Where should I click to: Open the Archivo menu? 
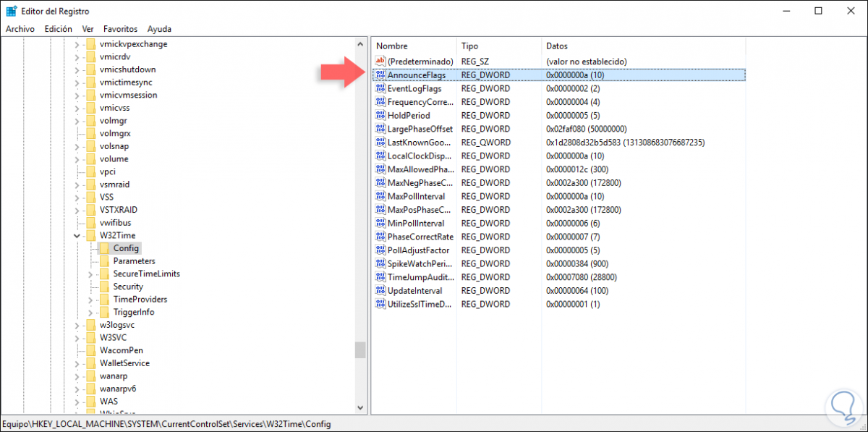[x=20, y=29]
